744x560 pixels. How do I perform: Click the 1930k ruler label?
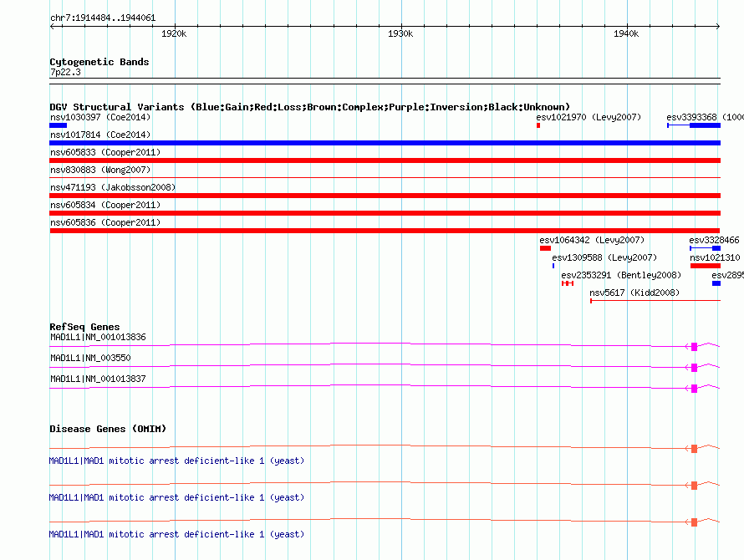[400, 33]
